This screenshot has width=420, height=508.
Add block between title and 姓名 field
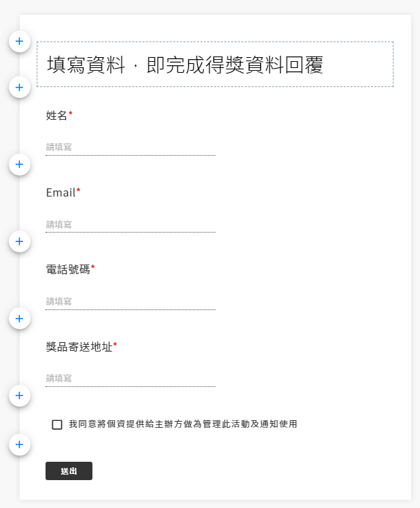[19, 87]
